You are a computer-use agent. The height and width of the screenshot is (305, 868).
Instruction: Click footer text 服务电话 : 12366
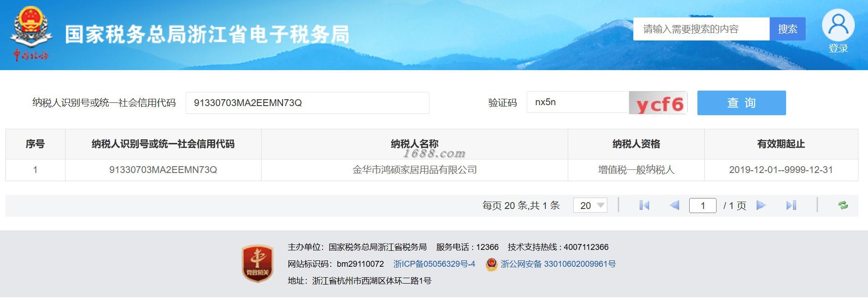click(x=467, y=247)
